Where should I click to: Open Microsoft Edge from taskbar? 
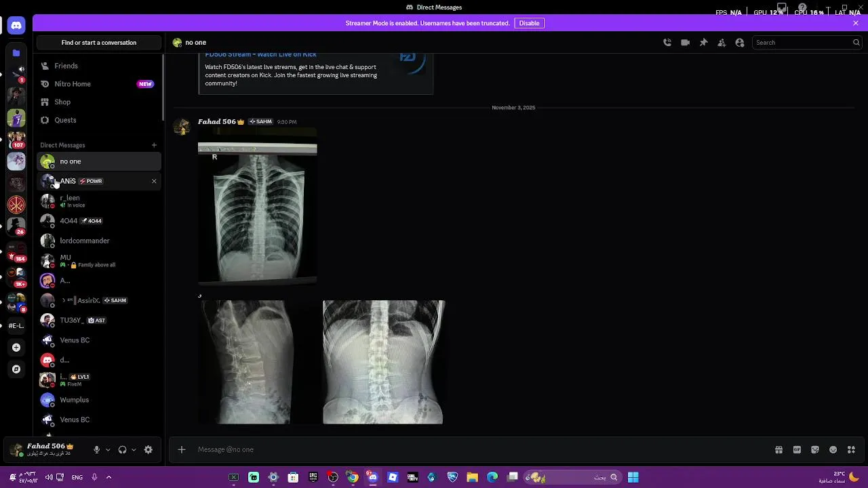click(492, 477)
